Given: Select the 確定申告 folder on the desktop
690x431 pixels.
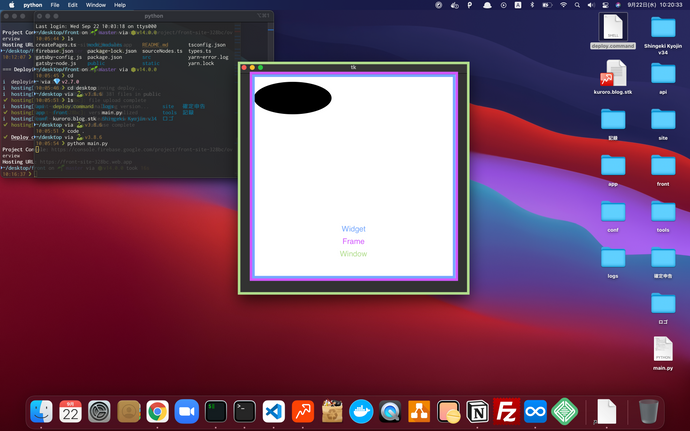Looking at the screenshot, I should pyautogui.click(x=663, y=262).
